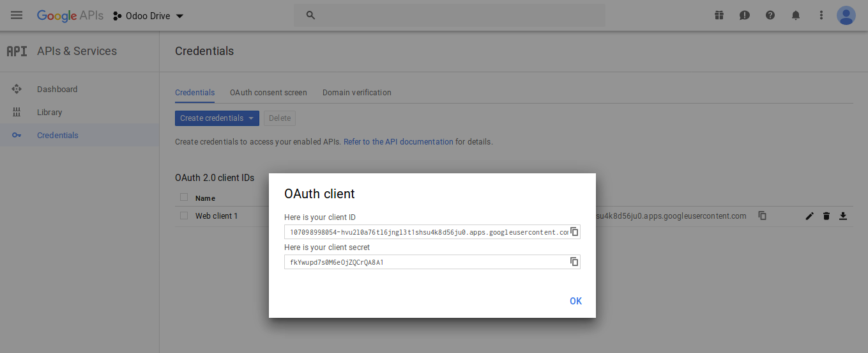Open the help question mark icon
Viewport: 868px width, 353px height.
(x=770, y=15)
